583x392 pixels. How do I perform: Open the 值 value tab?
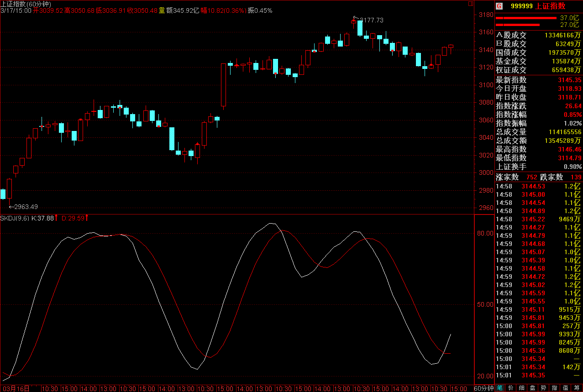click(x=566, y=388)
